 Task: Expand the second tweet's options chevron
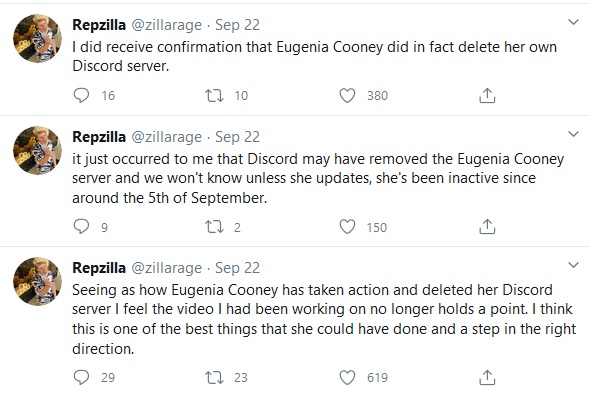(573, 134)
